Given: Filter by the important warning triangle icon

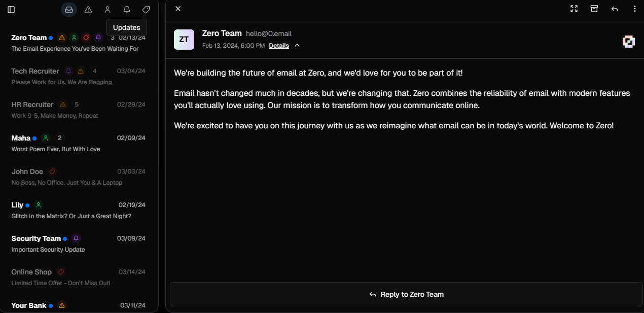Looking at the screenshot, I should click(x=88, y=10).
